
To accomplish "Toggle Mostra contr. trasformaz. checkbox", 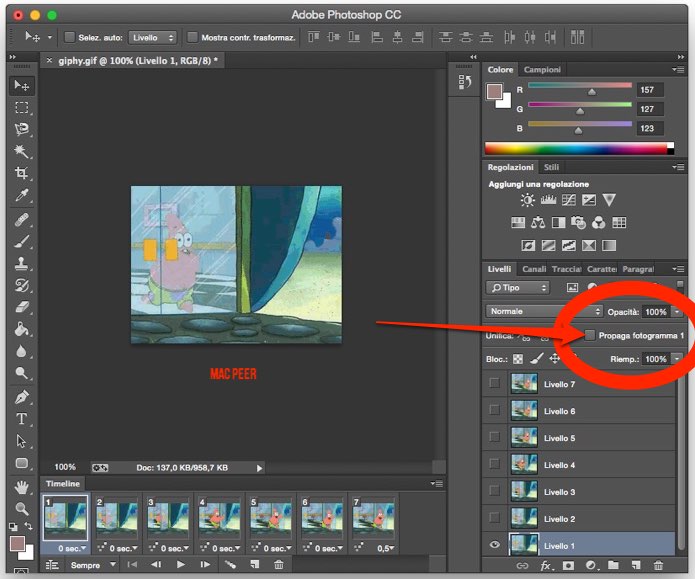I will 193,37.
